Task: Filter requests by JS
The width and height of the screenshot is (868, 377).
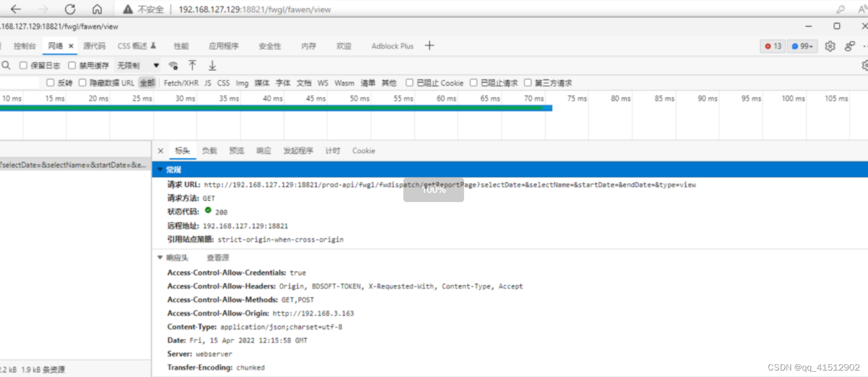Action: pyautogui.click(x=208, y=83)
